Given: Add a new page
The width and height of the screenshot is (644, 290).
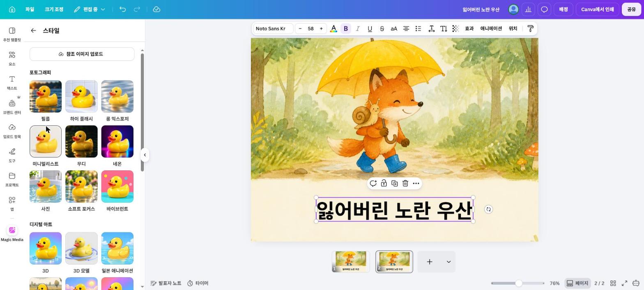Looking at the screenshot, I should 429,262.
